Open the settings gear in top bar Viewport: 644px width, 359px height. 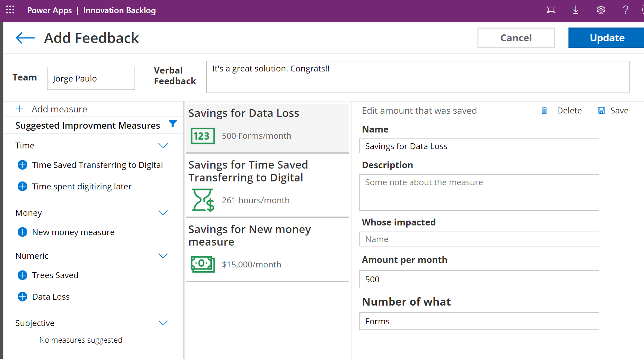coord(601,10)
